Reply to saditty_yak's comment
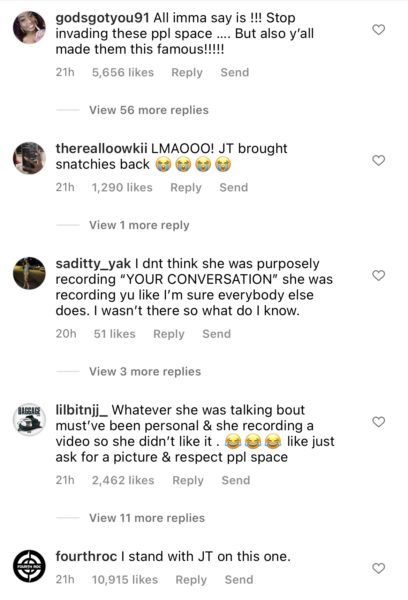 (169, 334)
